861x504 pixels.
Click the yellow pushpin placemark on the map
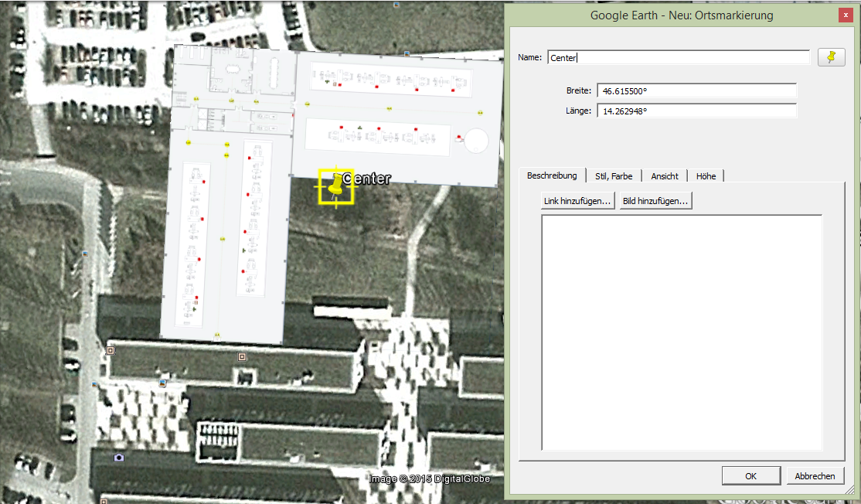point(335,186)
